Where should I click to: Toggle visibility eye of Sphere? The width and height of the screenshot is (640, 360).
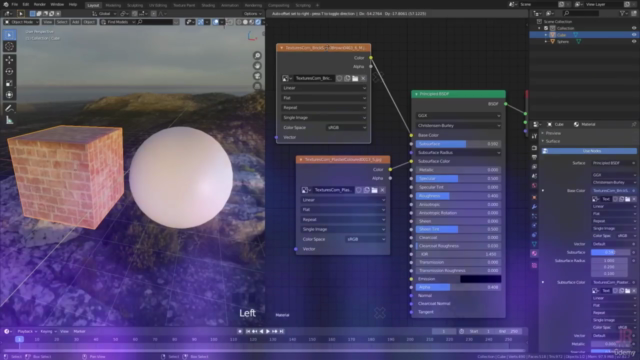634,41
